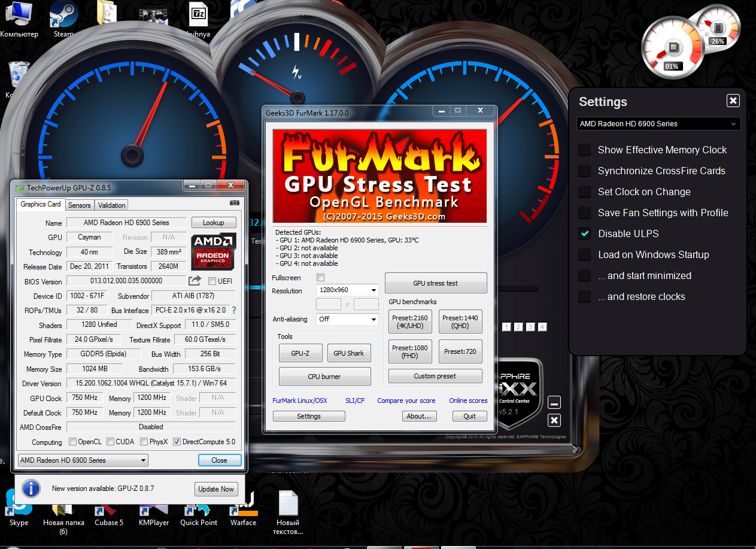This screenshot has height=549, width=756.
Task: Enable Load on Windows Startup
Action: [584, 255]
